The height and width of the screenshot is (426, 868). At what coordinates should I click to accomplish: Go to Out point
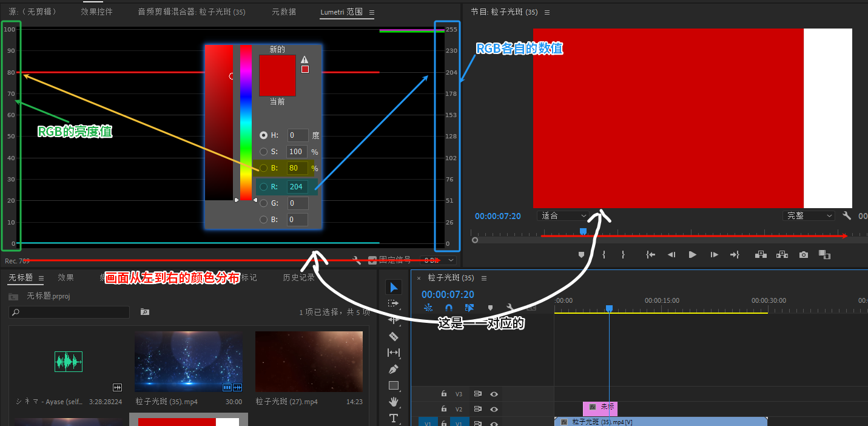pos(735,255)
